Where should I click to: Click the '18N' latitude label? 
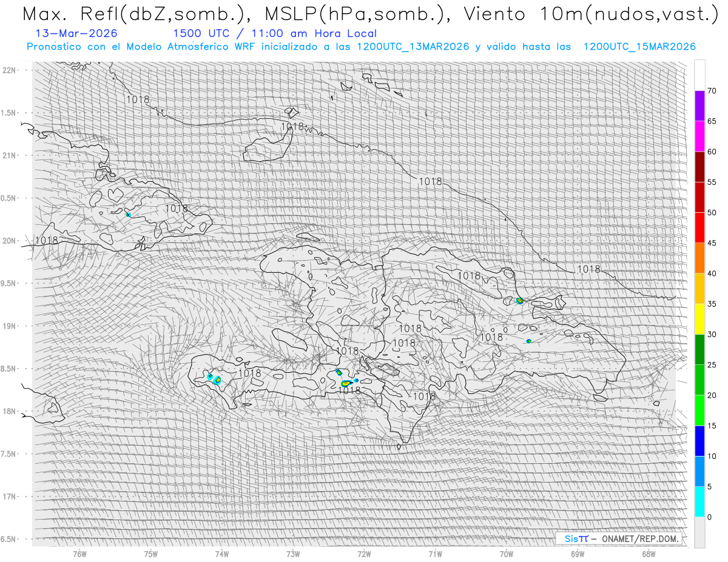[x=10, y=411]
